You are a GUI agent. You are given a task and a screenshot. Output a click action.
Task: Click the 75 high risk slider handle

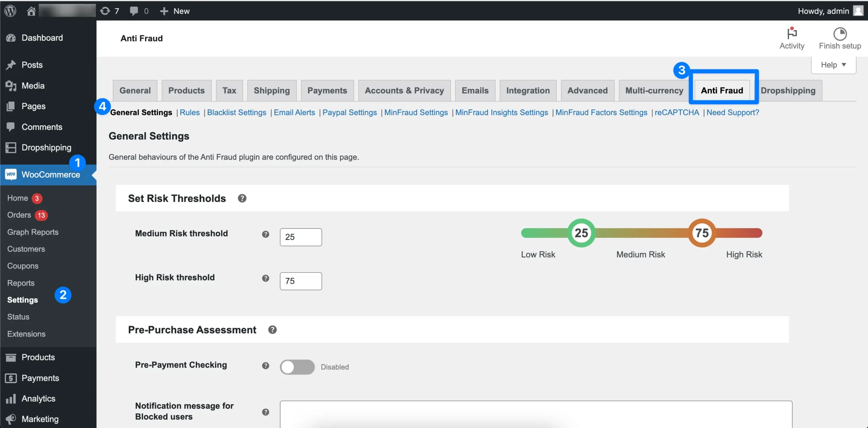[702, 233]
